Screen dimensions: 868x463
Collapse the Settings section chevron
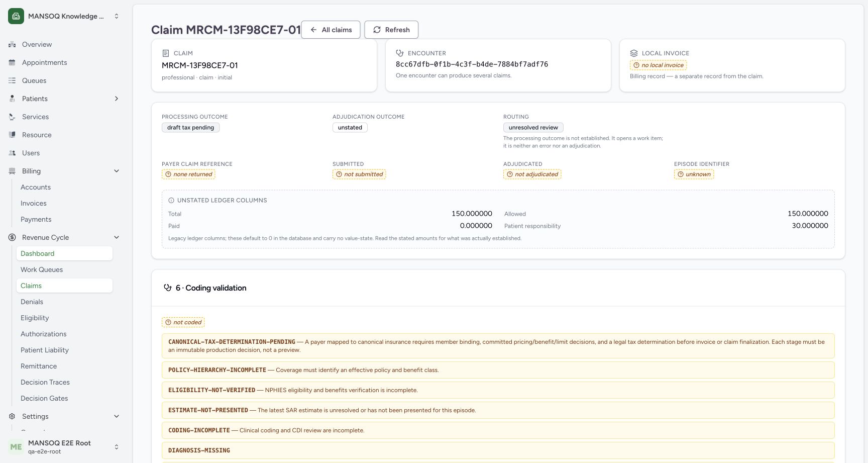point(117,416)
